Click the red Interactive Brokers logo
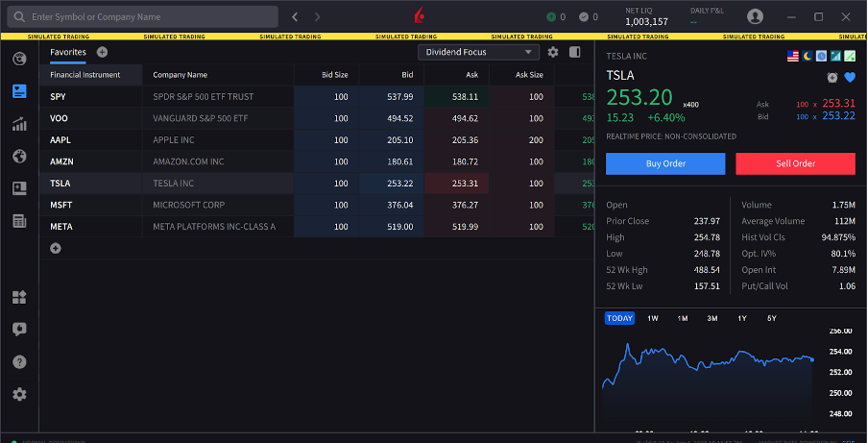Screen dimensions: 868x443 click(419, 16)
